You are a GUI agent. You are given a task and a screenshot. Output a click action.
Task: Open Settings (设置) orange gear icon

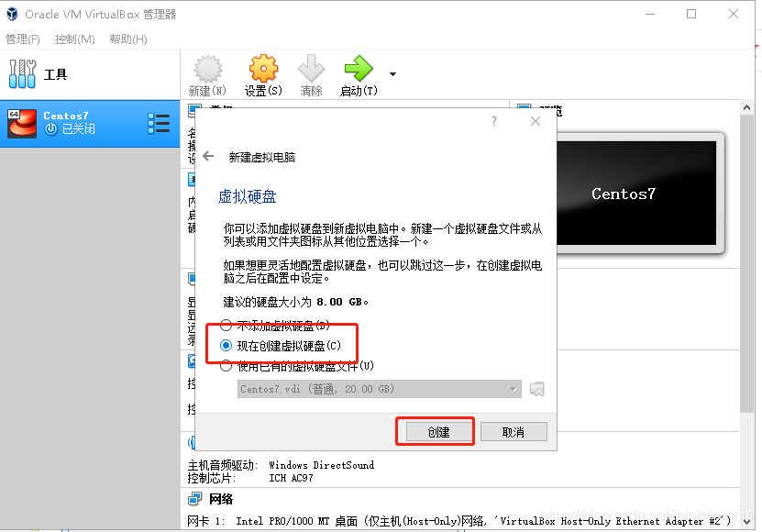click(x=263, y=69)
